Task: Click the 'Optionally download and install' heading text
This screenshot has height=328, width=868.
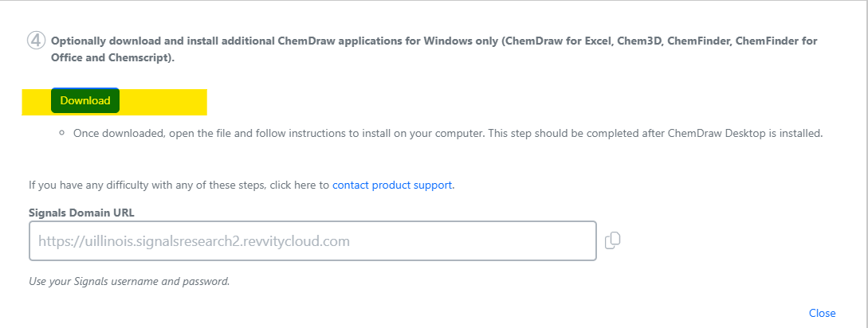Action: (434, 41)
